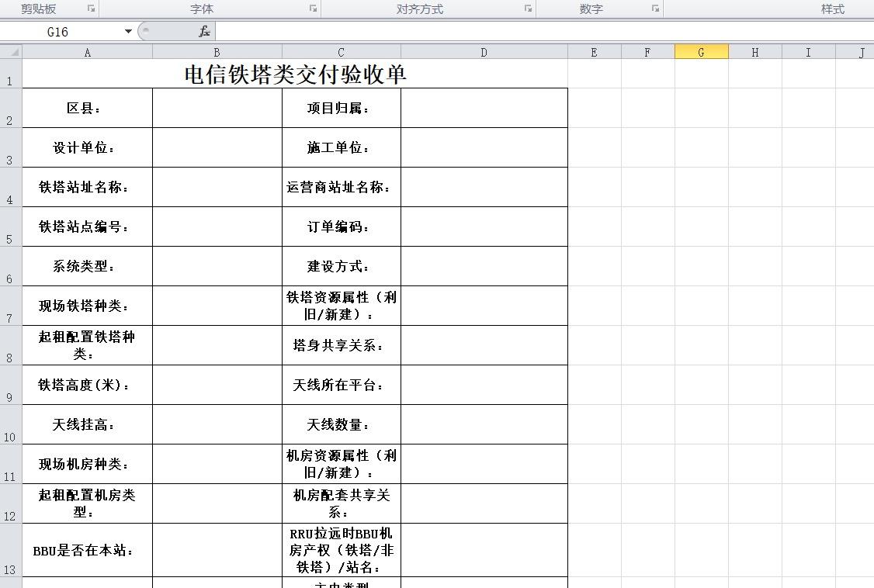Screen dimensions: 874x588
Task: Click the Insert Function fx icon
Action: coord(205,31)
